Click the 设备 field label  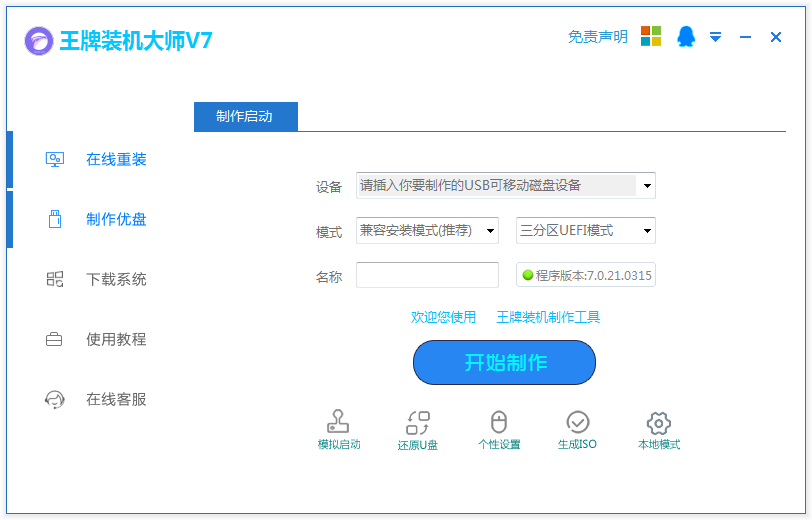click(x=329, y=187)
